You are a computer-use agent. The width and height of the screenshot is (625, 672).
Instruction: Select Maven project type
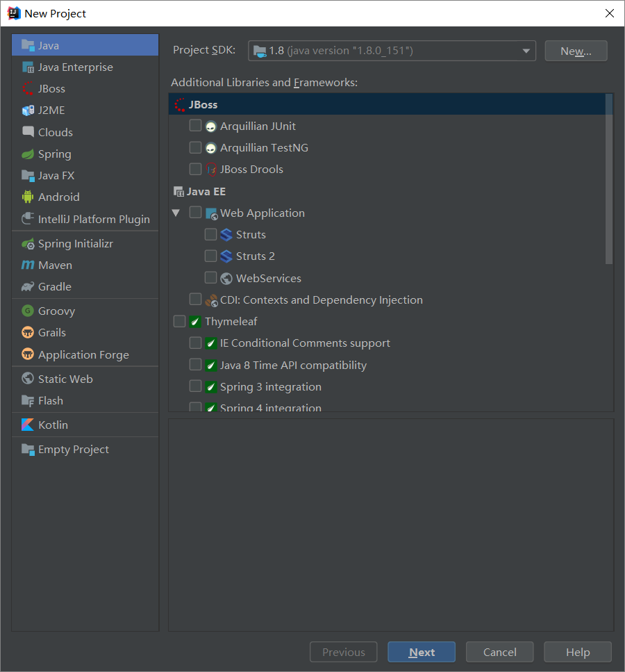point(85,265)
